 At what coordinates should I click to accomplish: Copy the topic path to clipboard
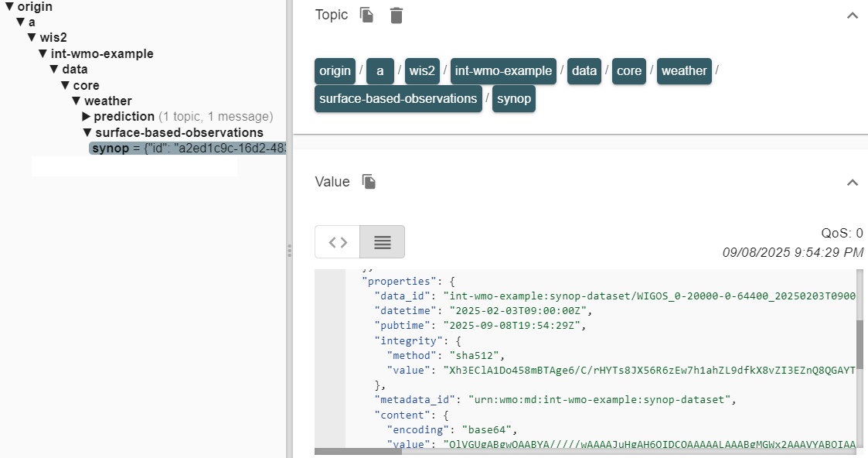[366, 15]
